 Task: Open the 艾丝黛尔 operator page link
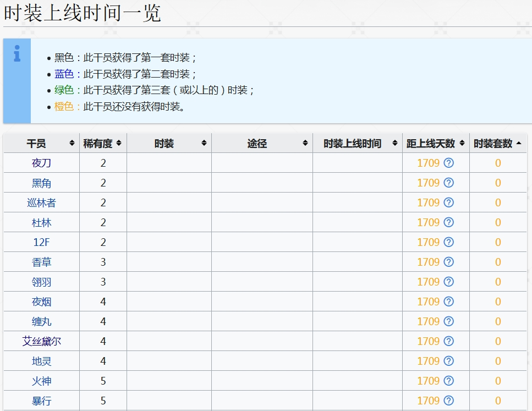tap(41, 341)
